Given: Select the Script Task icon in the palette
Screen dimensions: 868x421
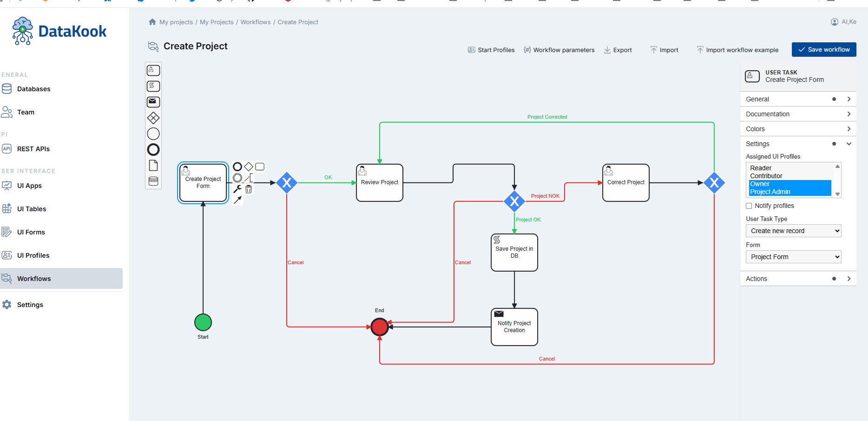Looking at the screenshot, I should (x=153, y=86).
